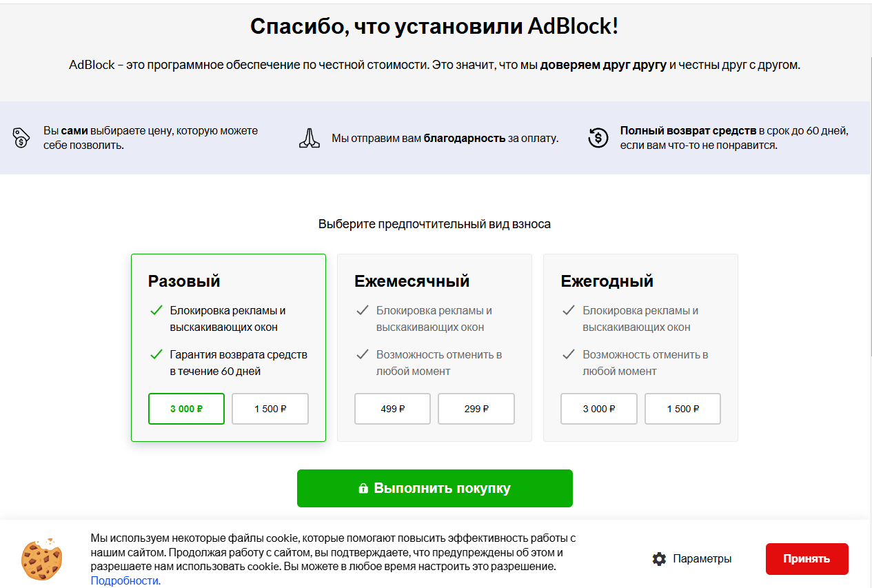Click the gear icon beside Параметры
This screenshot has width=872, height=588.
(659, 559)
